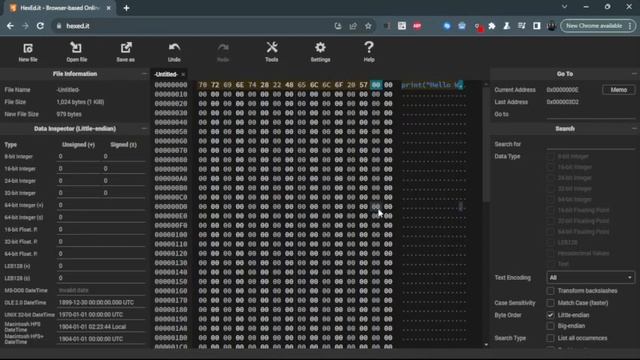Open the media control playlist icon
Screen dimensions: 640x360
[x=522, y=26]
